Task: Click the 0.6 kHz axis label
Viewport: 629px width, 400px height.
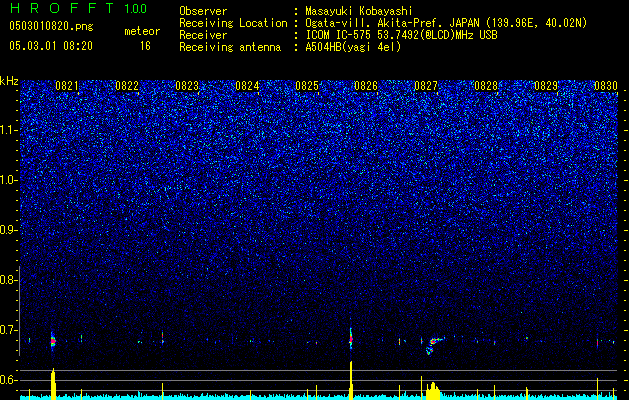Action: click(9, 380)
